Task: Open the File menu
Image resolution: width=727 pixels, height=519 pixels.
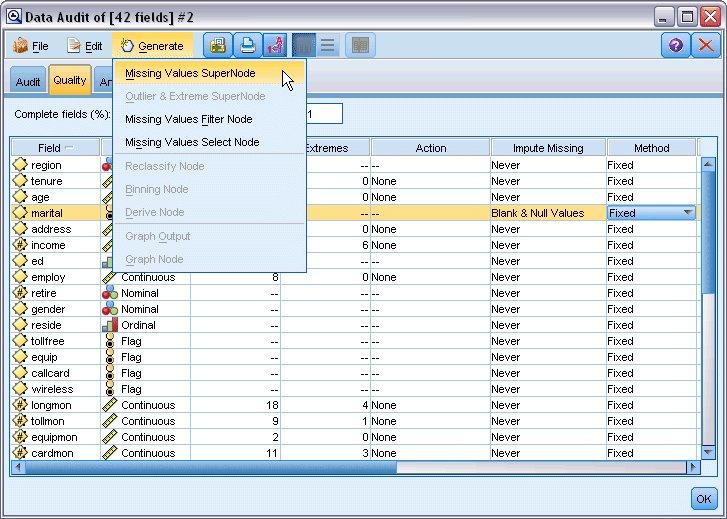Action: click(31, 46)
